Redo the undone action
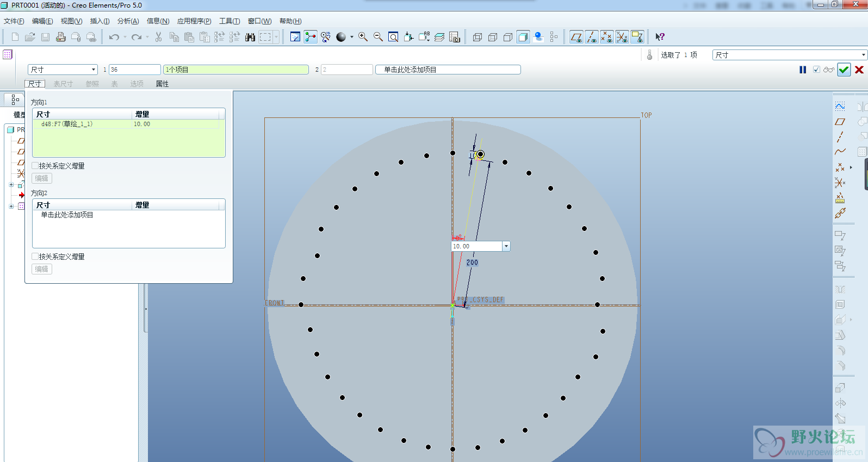 [x=136, y=37]
